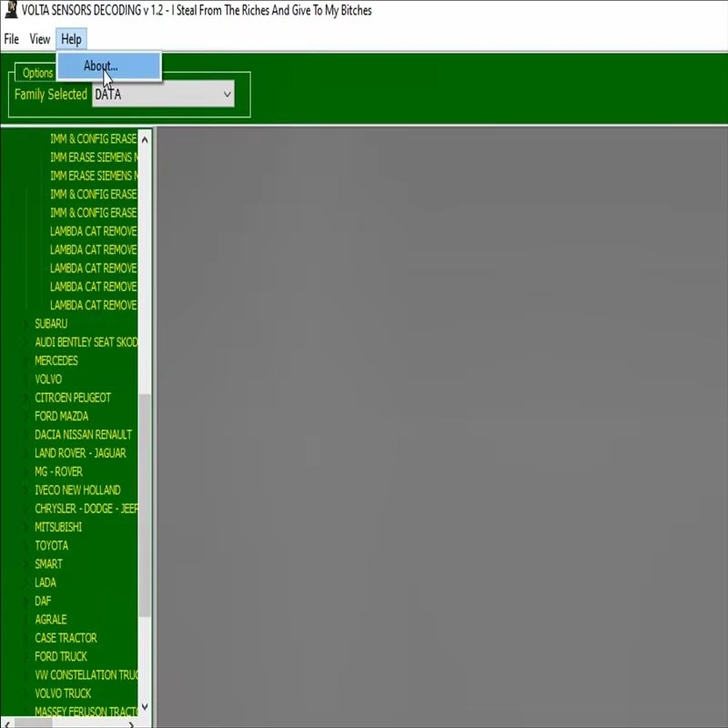This screenshot has height=728, width=728.
Task: Select the TOYOTA tree item
Action: (x=52, y=546)
